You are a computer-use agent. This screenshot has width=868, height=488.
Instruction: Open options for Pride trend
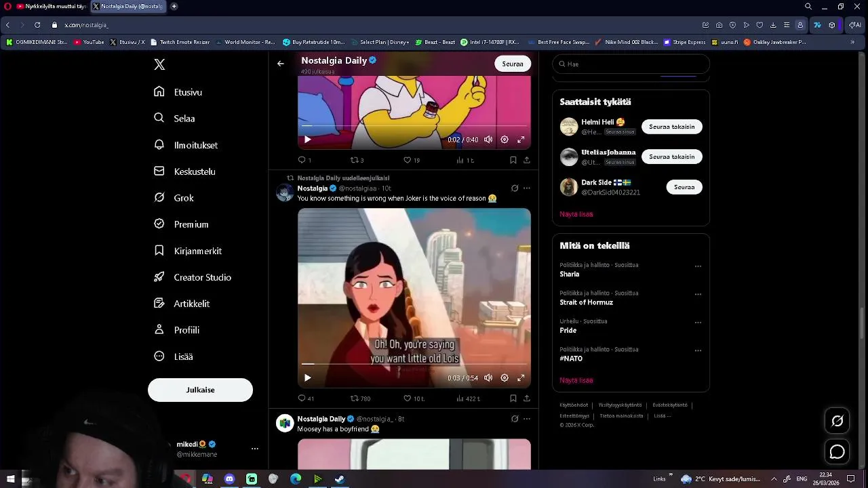698,323
